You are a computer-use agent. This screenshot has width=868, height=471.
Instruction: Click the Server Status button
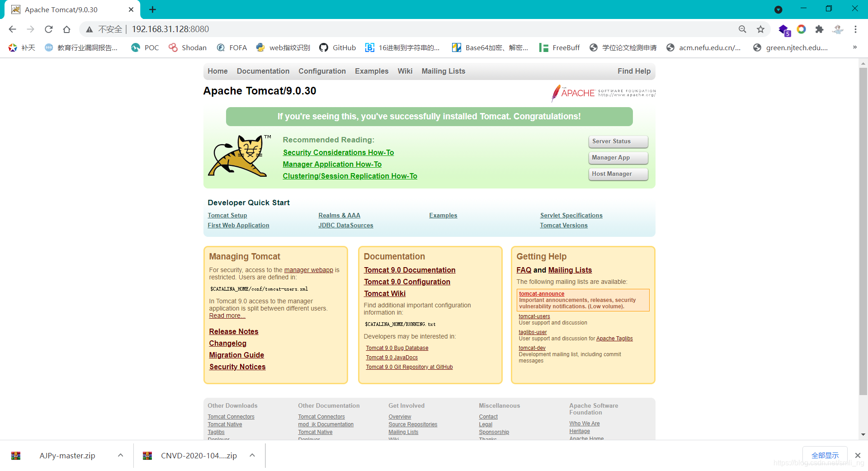[x=618, y=141]
